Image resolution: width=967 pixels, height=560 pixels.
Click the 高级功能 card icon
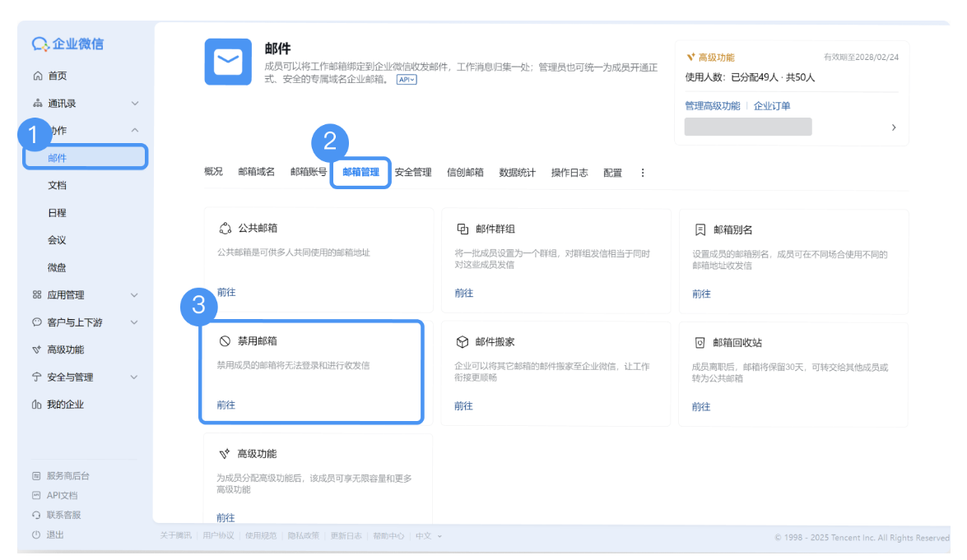[x=225, y=454]
